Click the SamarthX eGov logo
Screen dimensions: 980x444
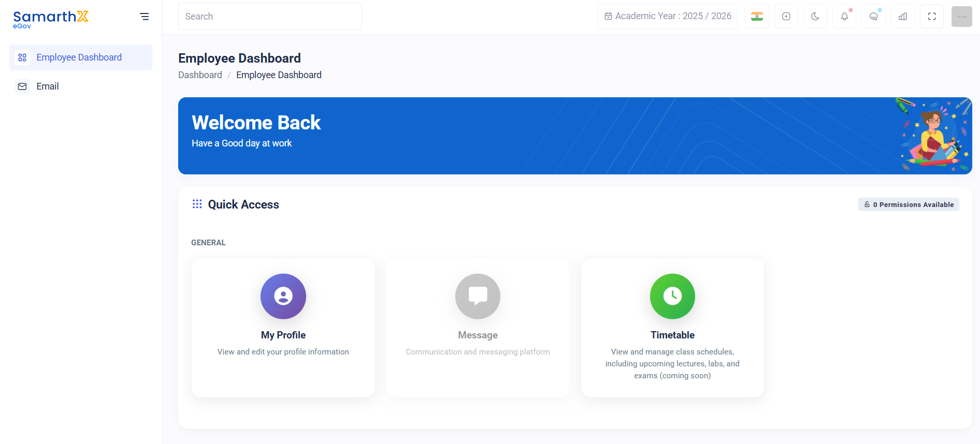[x=51, y=19]
